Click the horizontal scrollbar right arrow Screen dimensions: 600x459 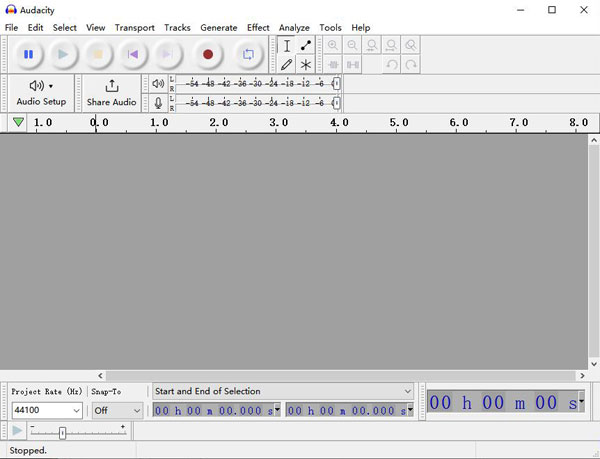point(582,376)
